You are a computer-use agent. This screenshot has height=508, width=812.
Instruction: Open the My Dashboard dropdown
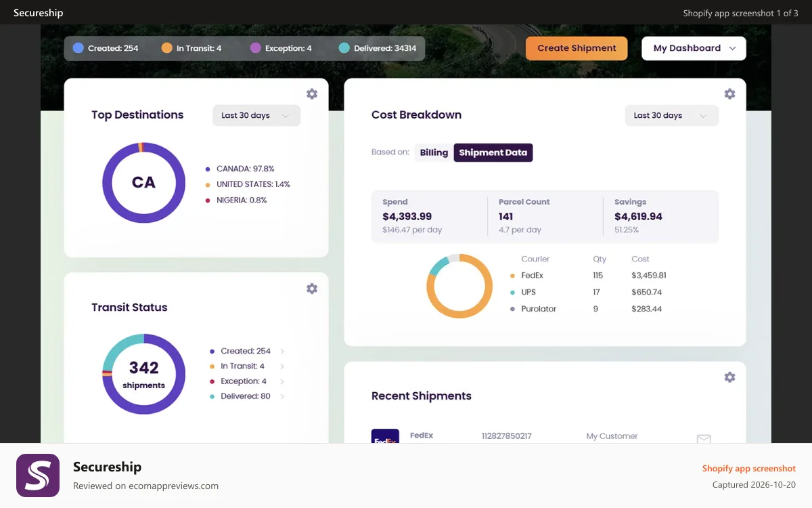pos(694,48)
